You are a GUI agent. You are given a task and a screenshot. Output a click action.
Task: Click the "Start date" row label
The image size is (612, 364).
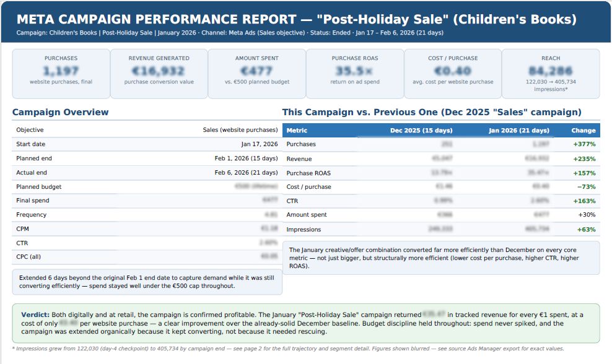(31, 144)
